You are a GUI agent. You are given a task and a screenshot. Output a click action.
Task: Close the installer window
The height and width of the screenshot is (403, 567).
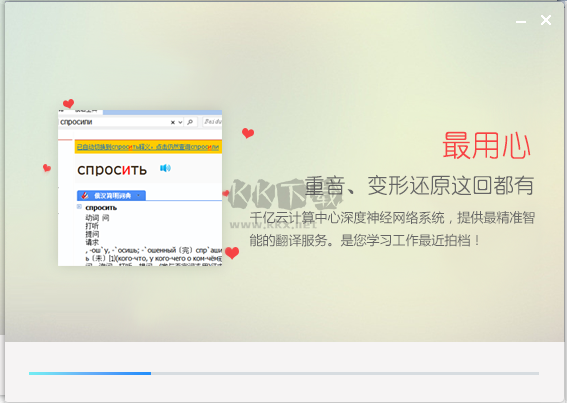point(546,20)
